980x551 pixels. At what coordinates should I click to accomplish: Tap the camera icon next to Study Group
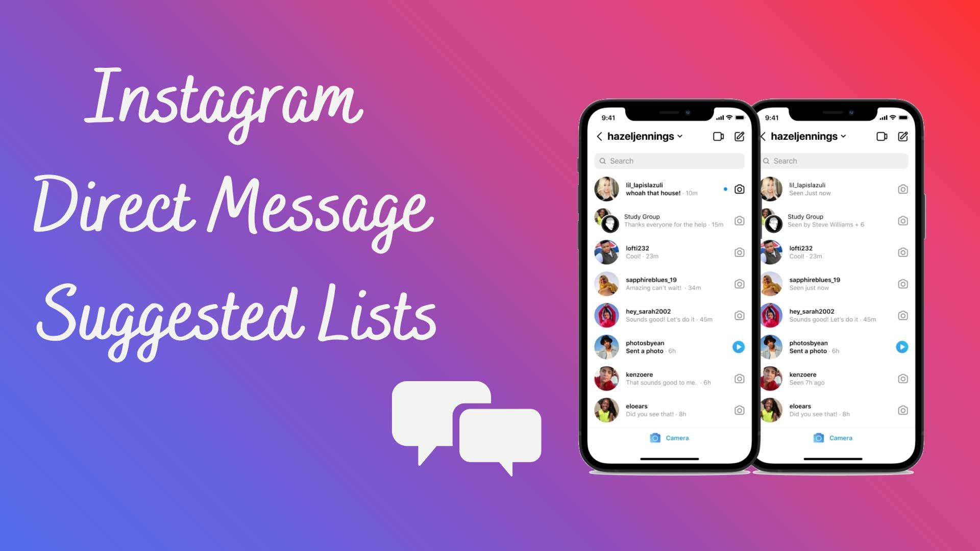tap(739, 221)
